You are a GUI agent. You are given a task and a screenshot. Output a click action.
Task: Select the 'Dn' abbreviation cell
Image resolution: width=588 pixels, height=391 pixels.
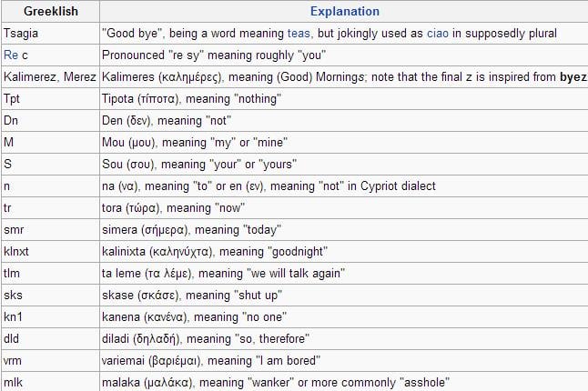point(51,121)
